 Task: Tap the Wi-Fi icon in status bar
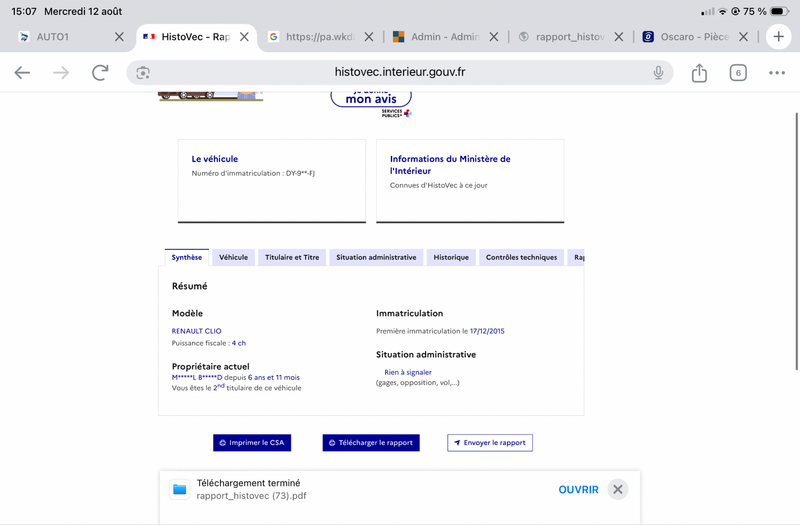pos(722,11)
